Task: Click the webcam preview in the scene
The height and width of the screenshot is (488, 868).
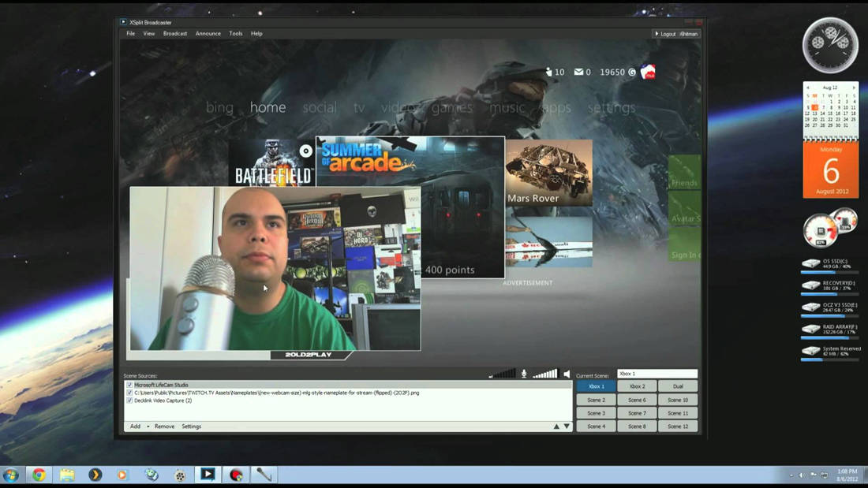Action: click(275, 269)
